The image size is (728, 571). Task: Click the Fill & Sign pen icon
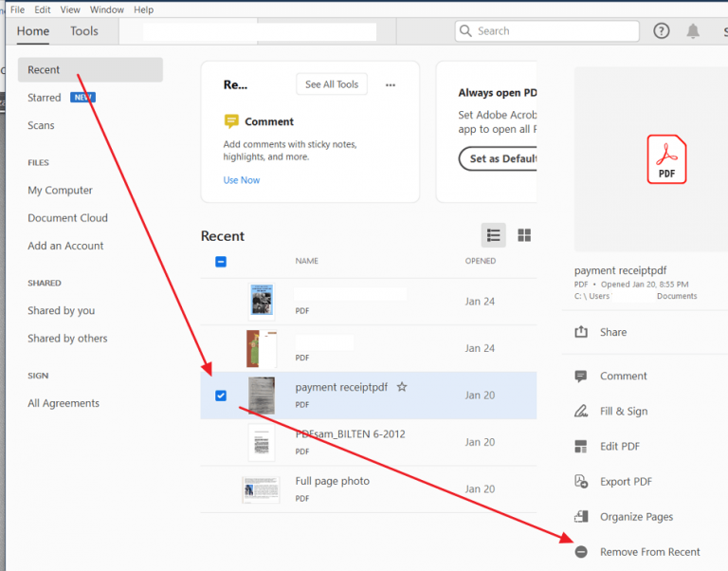581,411
